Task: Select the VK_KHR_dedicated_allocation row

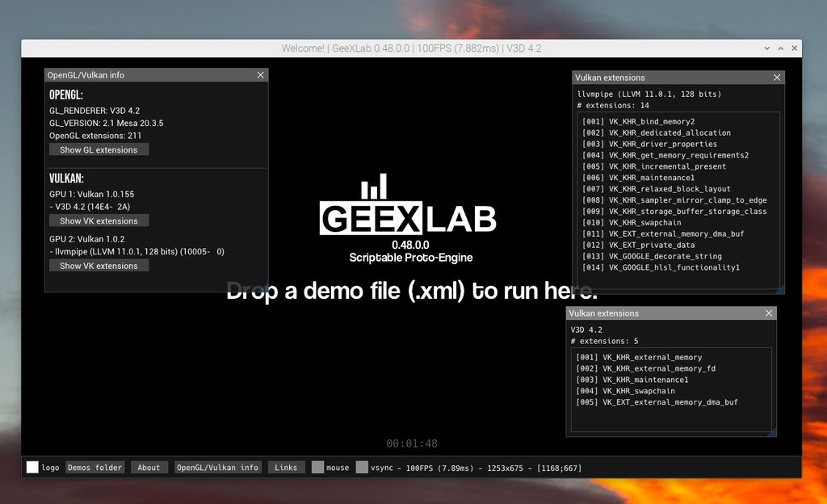Action: click(656, 132)
